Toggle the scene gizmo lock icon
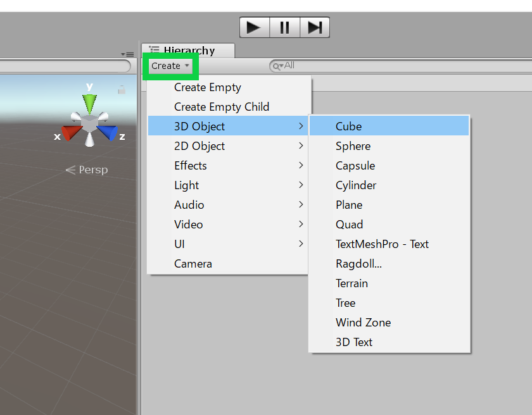The image size is (532, 415). pos(122,90)
